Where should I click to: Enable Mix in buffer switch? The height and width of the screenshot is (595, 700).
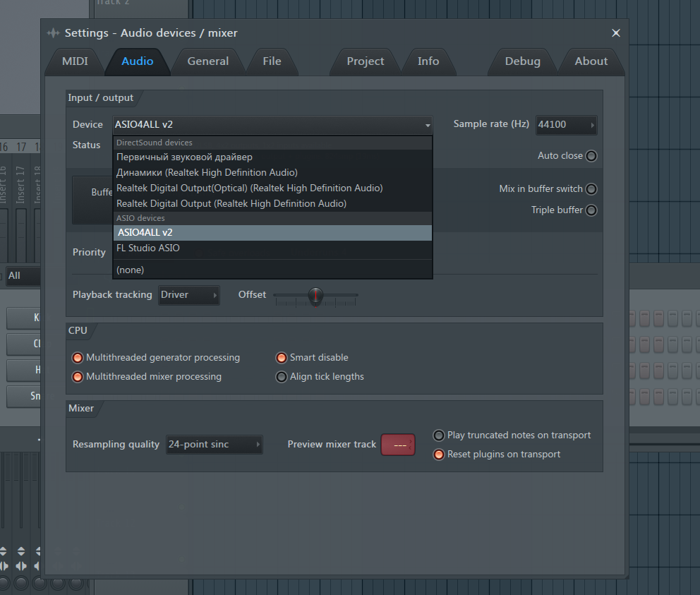coord(591,189)
